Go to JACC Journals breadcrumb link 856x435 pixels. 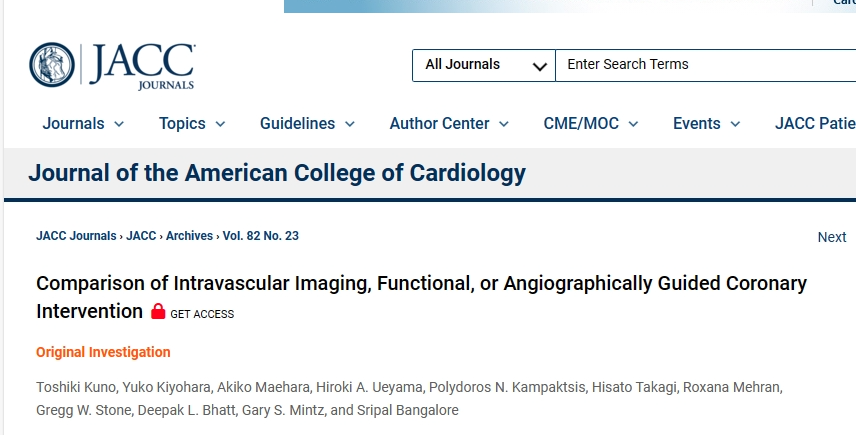point(76,236)
